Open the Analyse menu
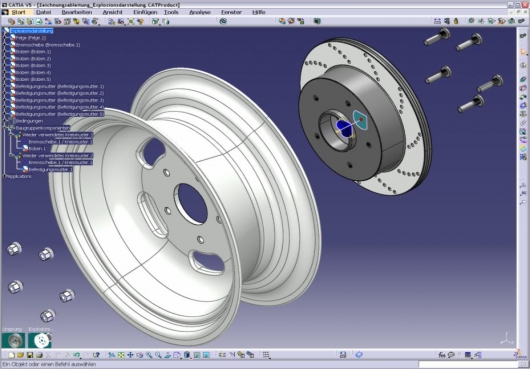The width and height of the screenshot is (530, 369). point(200,12)
